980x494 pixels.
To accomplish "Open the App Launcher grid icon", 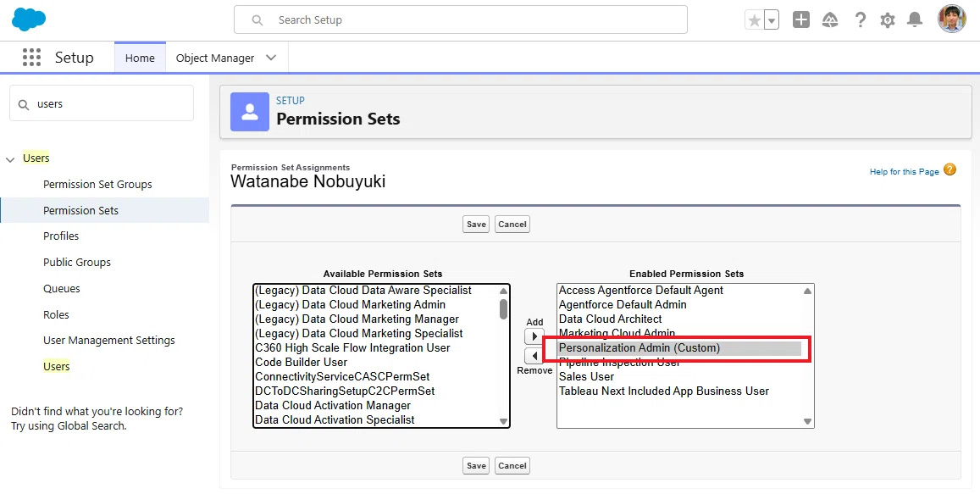I will point(31,58).
